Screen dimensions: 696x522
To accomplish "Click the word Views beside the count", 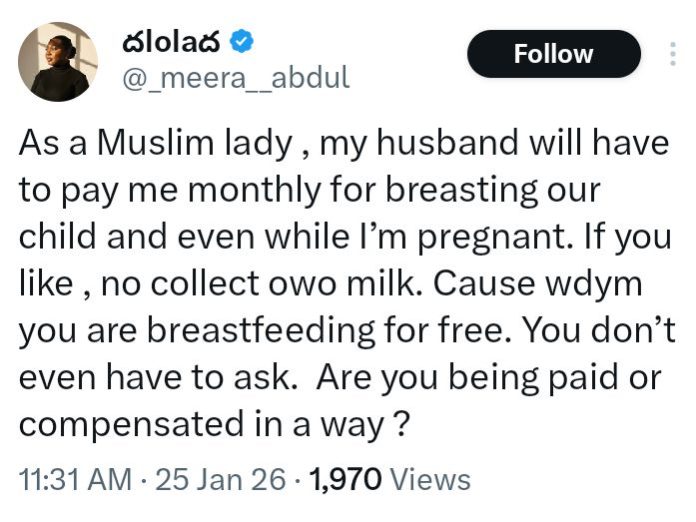I will [429, 479].
